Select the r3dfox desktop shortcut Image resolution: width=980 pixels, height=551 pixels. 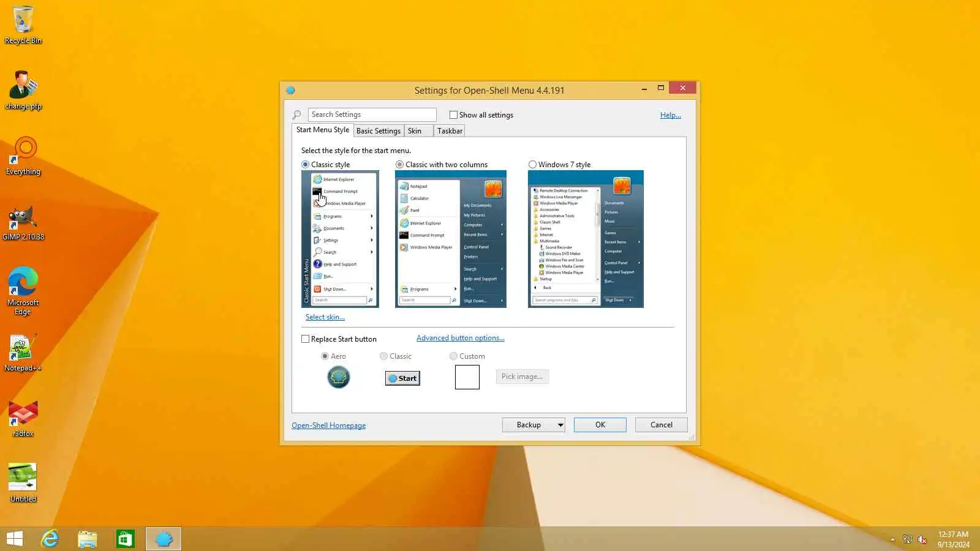tap(23, 419)
